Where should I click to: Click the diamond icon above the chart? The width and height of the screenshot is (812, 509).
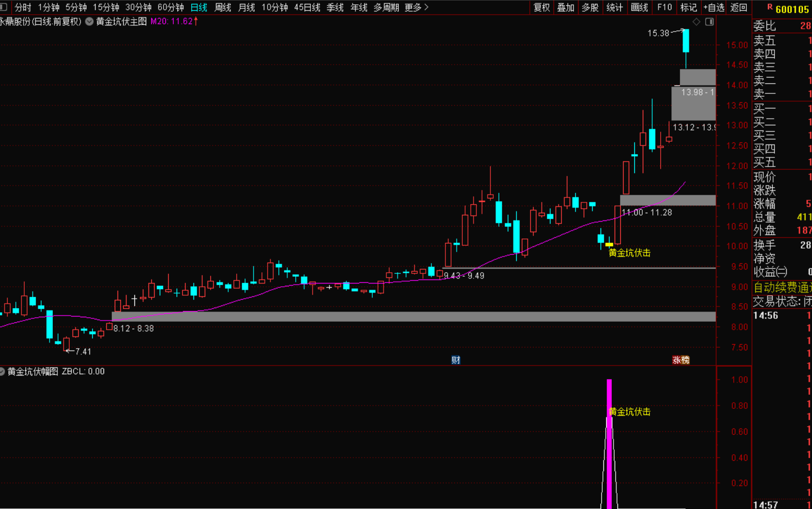(x=696, y=21)
